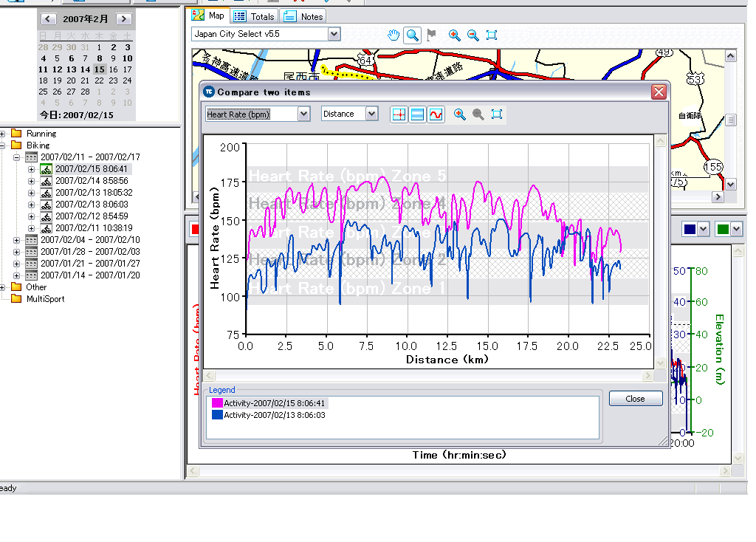The image size is (756, 542).
Task: Switch to the Totals tab
Action: tap(254, 16)
